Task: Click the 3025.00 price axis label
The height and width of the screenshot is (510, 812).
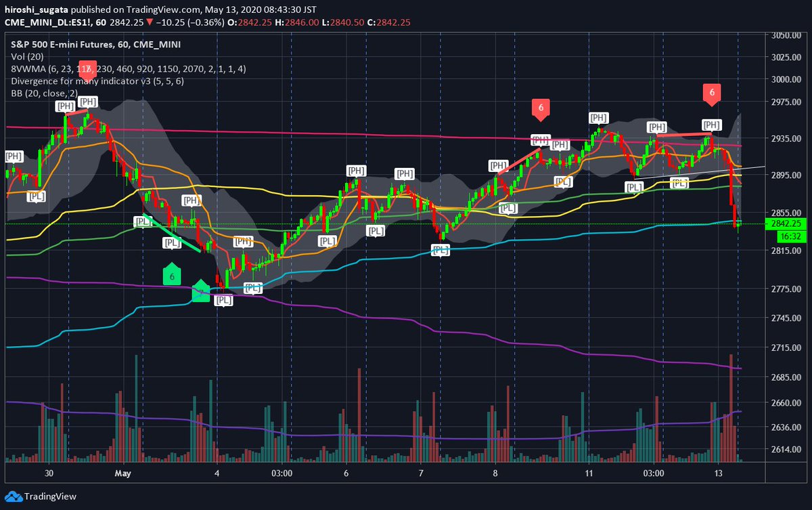Action: [786, 57]
